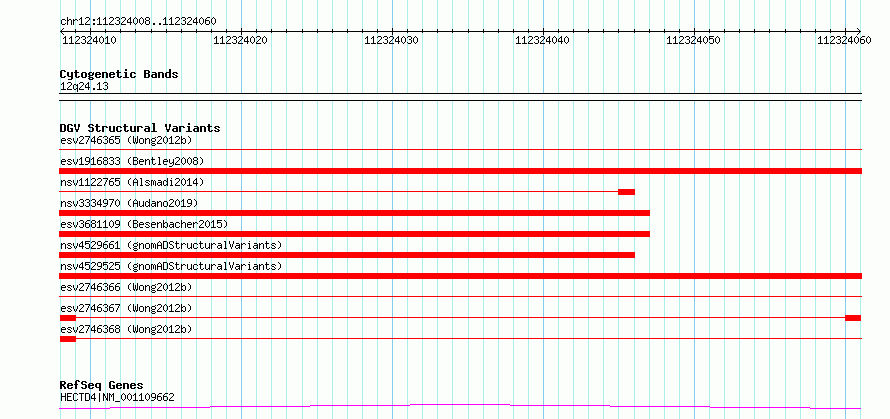Open variant nsv4529661 (gnomADStructuralVariants) label
The image size is (890, 419).
[x=171, y=245]
